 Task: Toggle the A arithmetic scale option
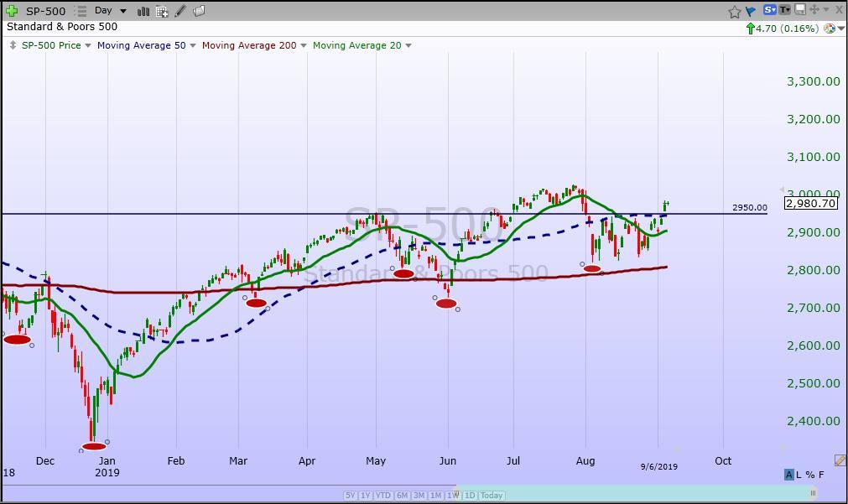789,475
